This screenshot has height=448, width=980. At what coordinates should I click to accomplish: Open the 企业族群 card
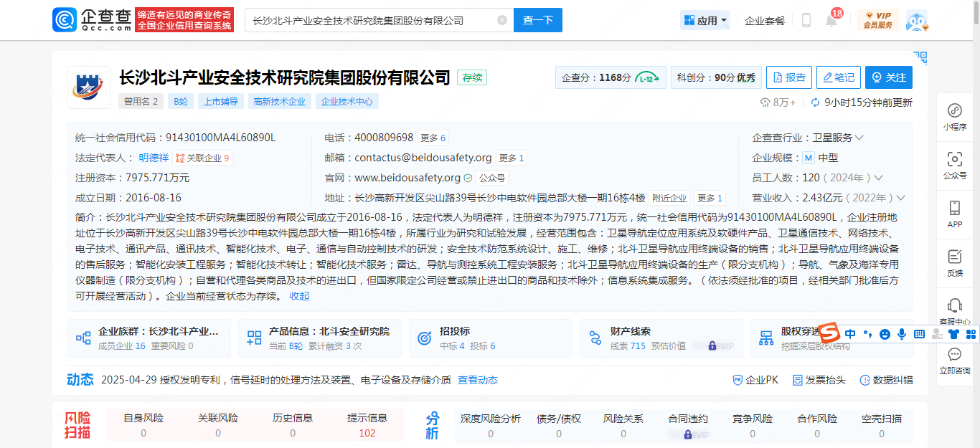pyautogui.click(x=149, y=338)
